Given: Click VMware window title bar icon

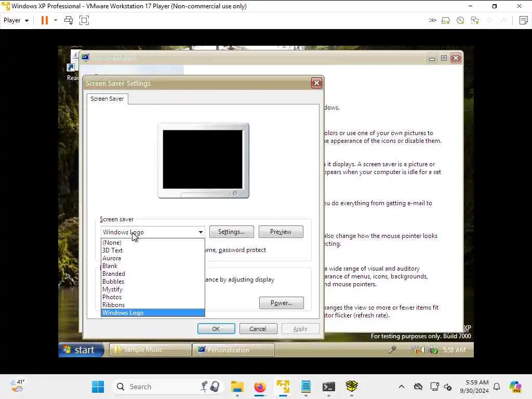Looking at the screenshot, I should (6, 6).
